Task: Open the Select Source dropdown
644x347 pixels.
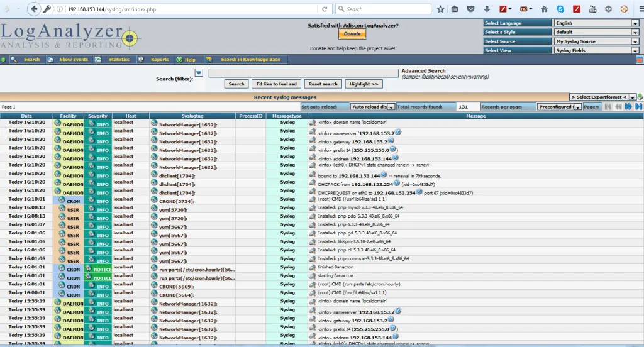Action: 597,41
